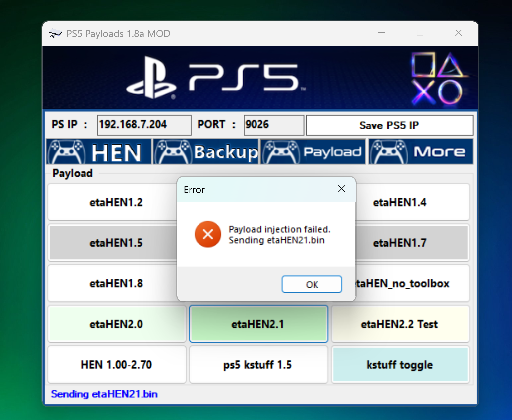Open the Backup tab
Viewport: 512px width, 420px height.
(x=205, y=152)
